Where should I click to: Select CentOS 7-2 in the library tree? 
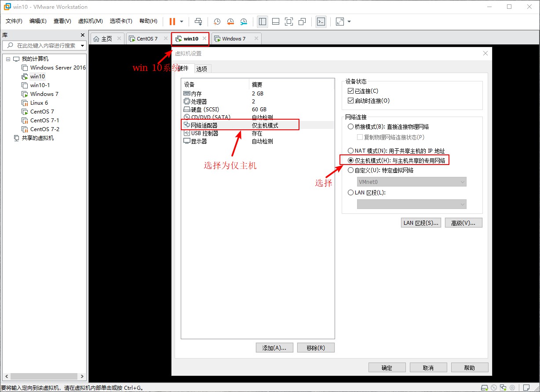(x=44, y=129)
